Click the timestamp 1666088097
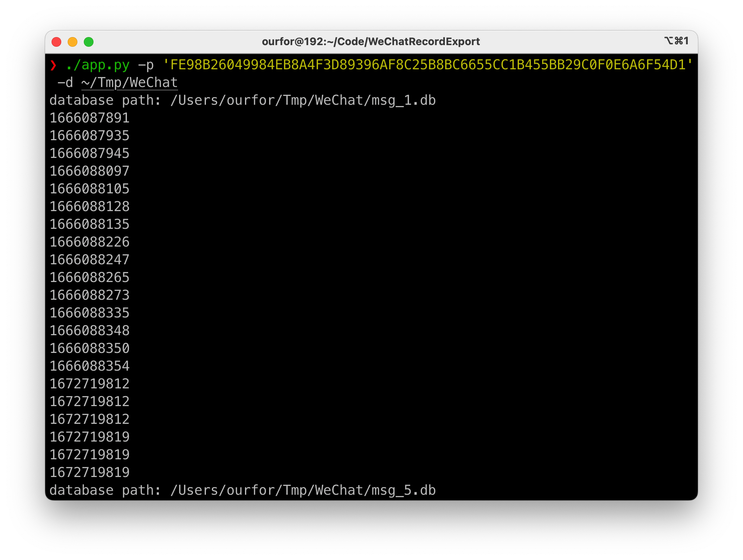The image size is (743, 560). click(89, 171)
